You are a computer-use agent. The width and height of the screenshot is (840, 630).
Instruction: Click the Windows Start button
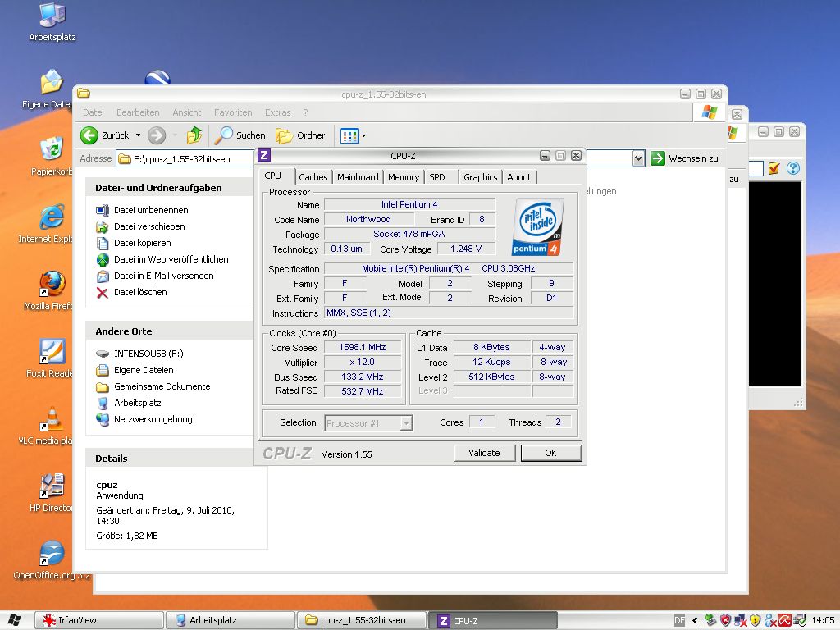(x=14, y=620)
